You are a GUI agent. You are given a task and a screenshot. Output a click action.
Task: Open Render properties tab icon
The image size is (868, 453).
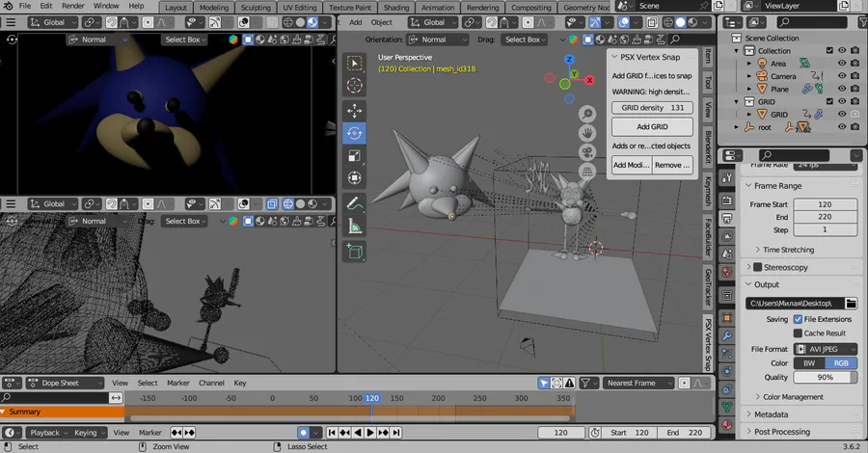727,200
